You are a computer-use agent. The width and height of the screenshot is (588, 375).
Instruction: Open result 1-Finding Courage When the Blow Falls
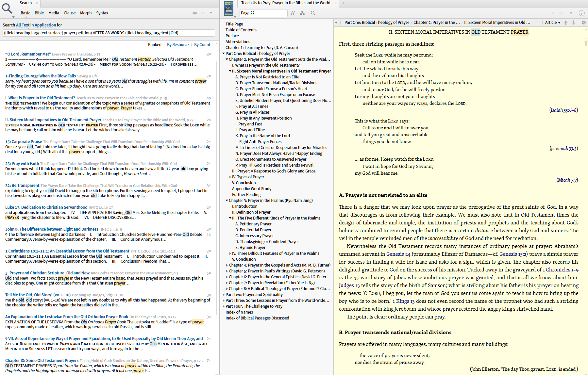pyautogui.click(x=41, y=76)
